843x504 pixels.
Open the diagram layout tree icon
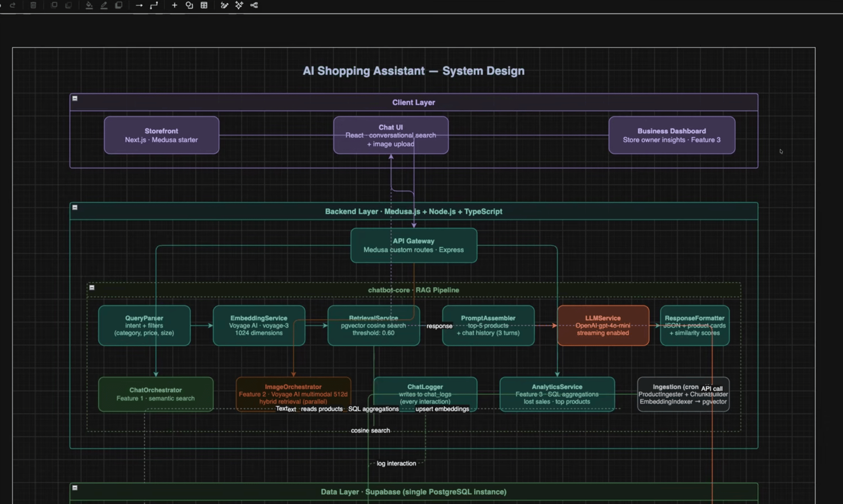(254, 5)
